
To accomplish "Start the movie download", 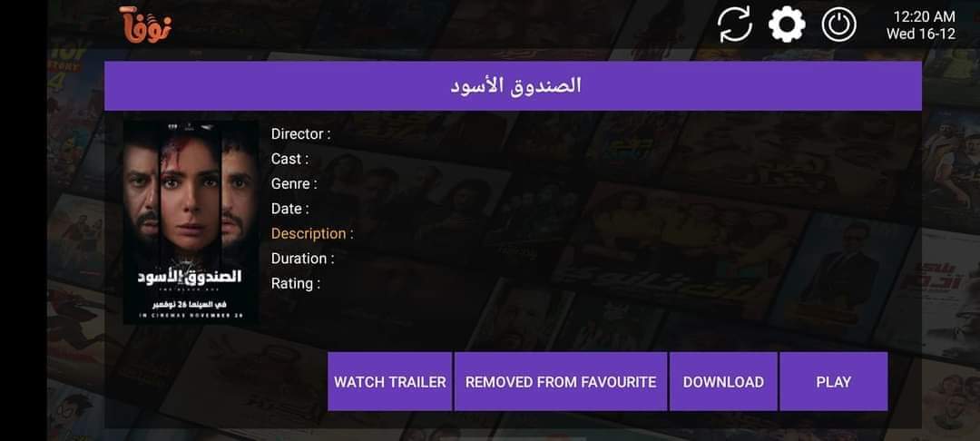I will pos(723,382).
